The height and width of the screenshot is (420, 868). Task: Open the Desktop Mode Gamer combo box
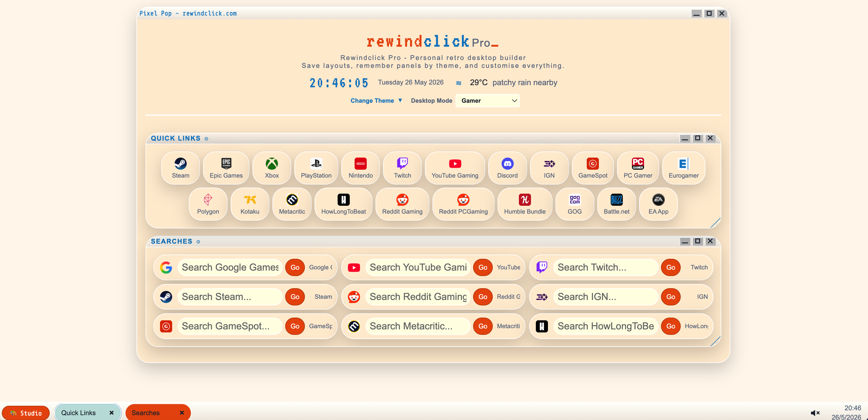pyautogui.click(x=487, y=100)
